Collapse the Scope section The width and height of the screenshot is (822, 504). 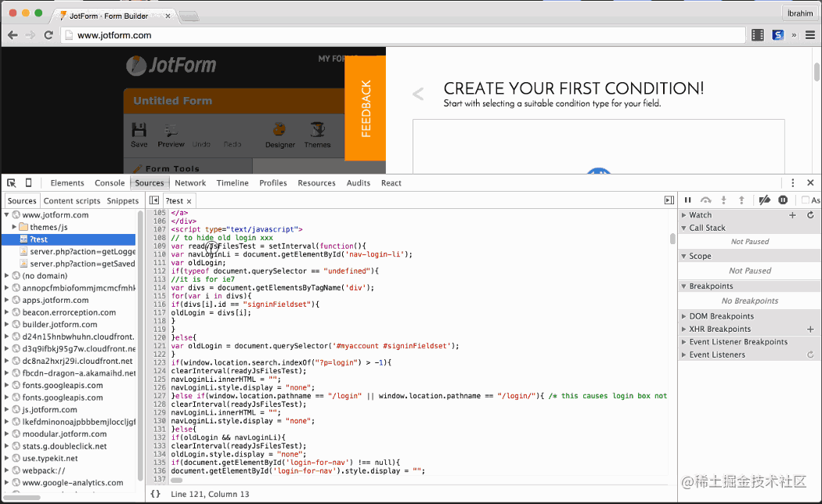pyautogui.click(x=683, y=256)
